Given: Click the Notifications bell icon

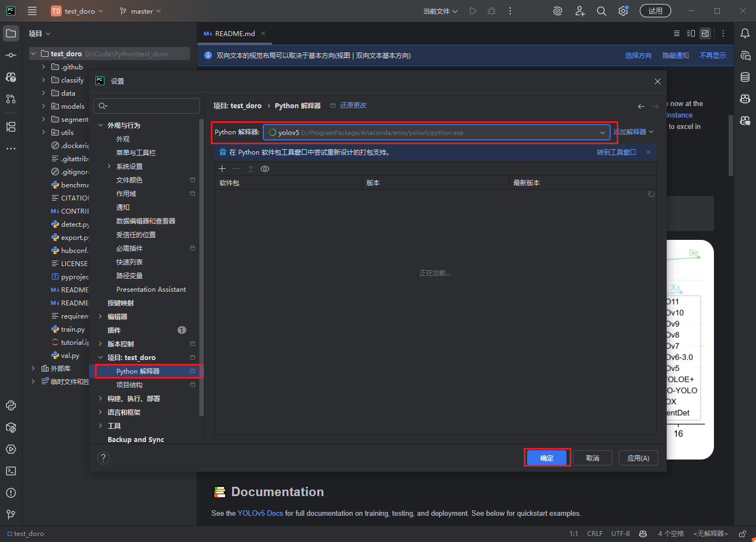Looking at the screenshot, I should pos(745,33).
